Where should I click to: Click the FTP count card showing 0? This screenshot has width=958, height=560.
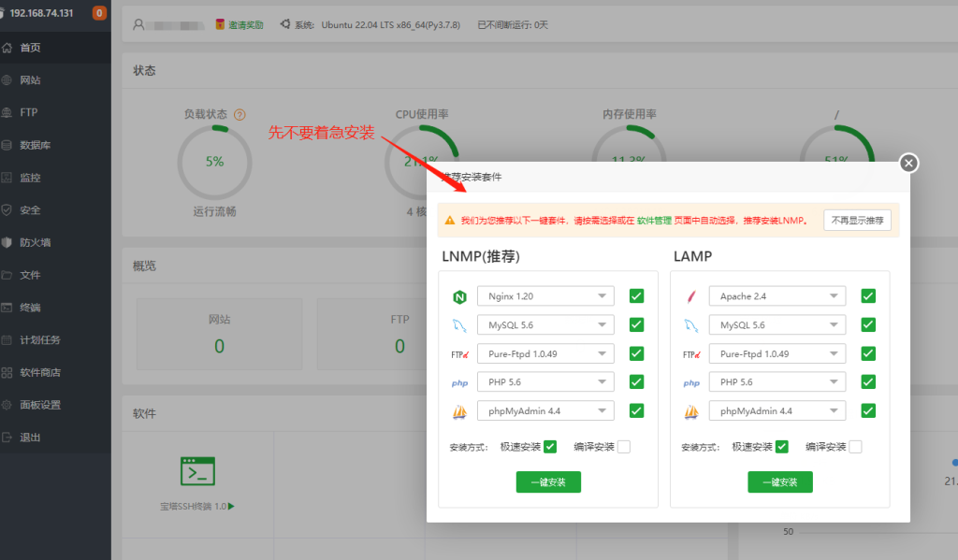[x=399, y=334]
